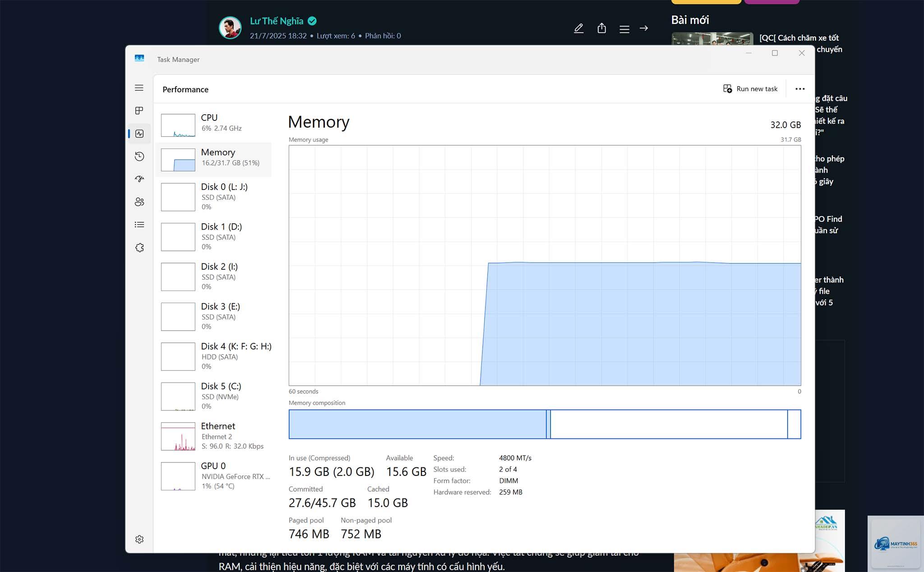Click the Committed value 27.6/45.7 GB

(322, 503)
